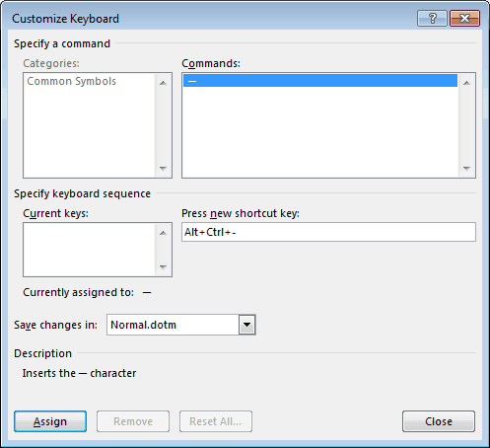The image size is (490, 448).
Task: Click Categories list scroll down arrow
Action: tap(163, 169)
